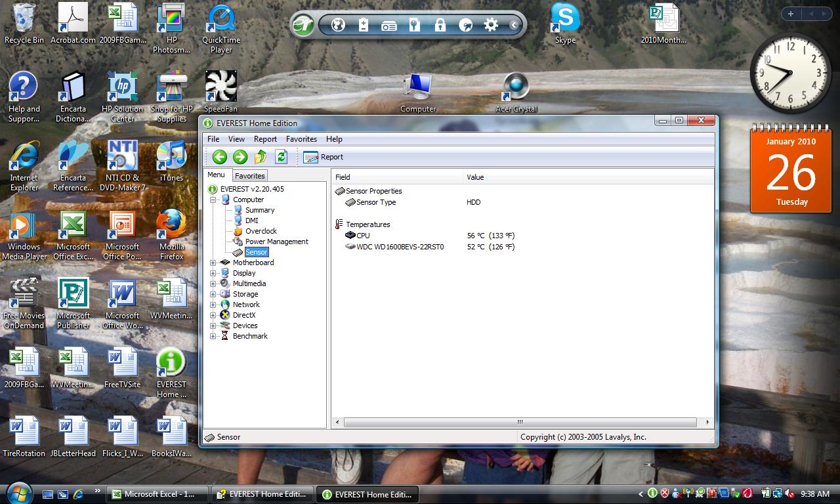
Task: Open the Mozilla Firefox desktop icon
Action: (171, 235)
